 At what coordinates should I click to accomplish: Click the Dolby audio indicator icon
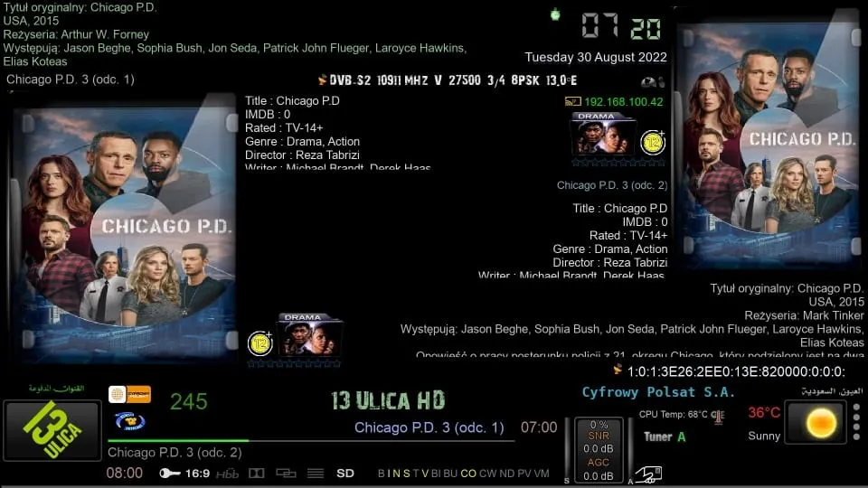(x=256, y=474)
